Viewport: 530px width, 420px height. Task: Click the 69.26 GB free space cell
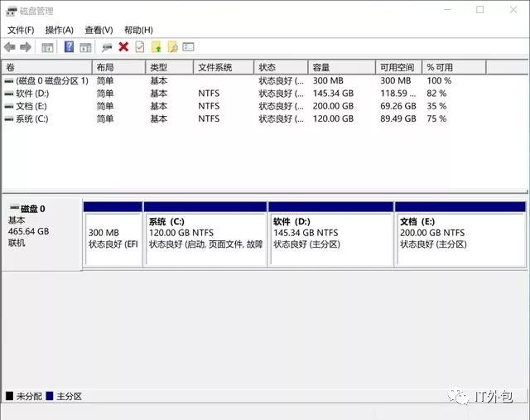click(x=398, y=106)
